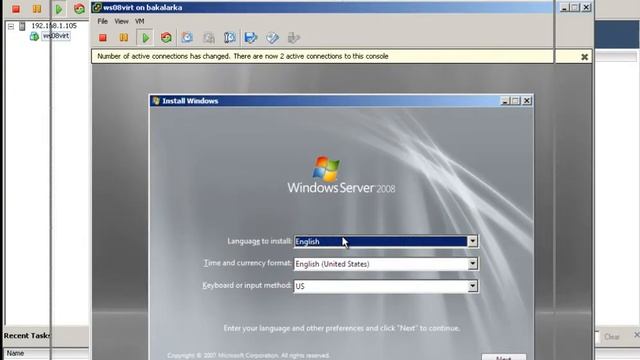Minimize the Install Windows dialog
Viewport: 640px width, 360px height.
pos(504,100)
